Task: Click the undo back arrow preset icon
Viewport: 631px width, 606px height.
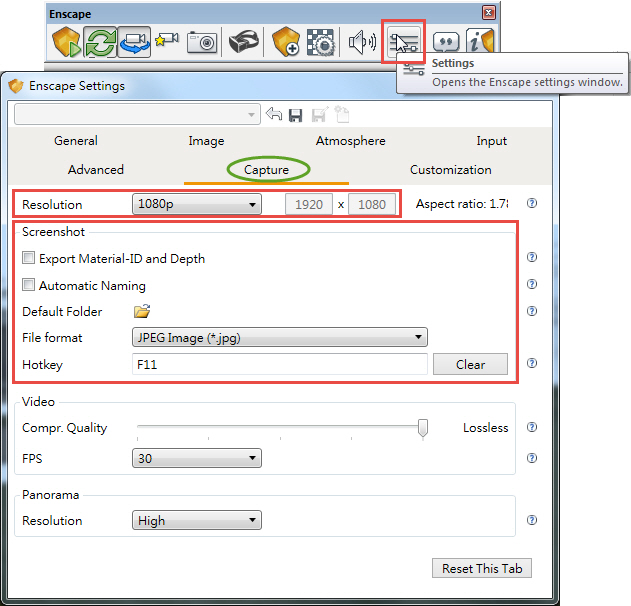Action: coord(274,114)
